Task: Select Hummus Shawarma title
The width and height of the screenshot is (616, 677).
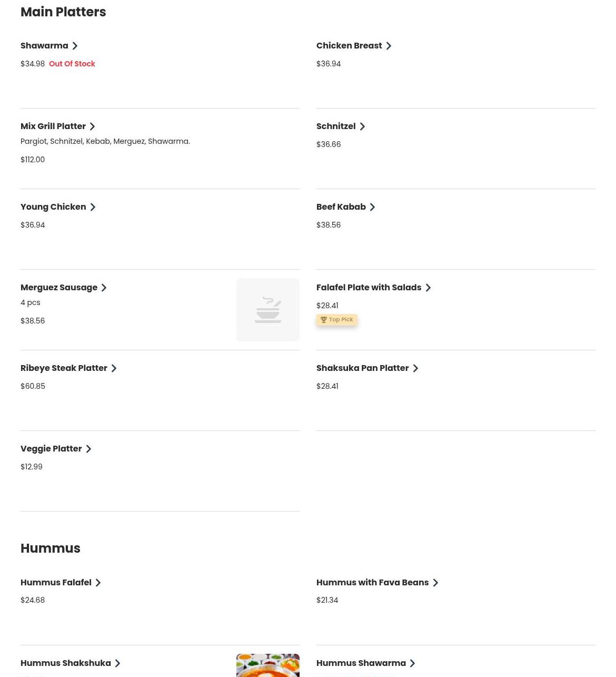Action: pyautogui.click(x=361, y=663)
